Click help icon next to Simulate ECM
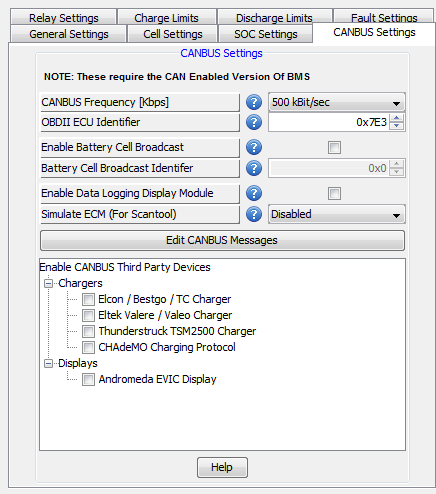Screen dimensions: 436x494 (254, 214)
